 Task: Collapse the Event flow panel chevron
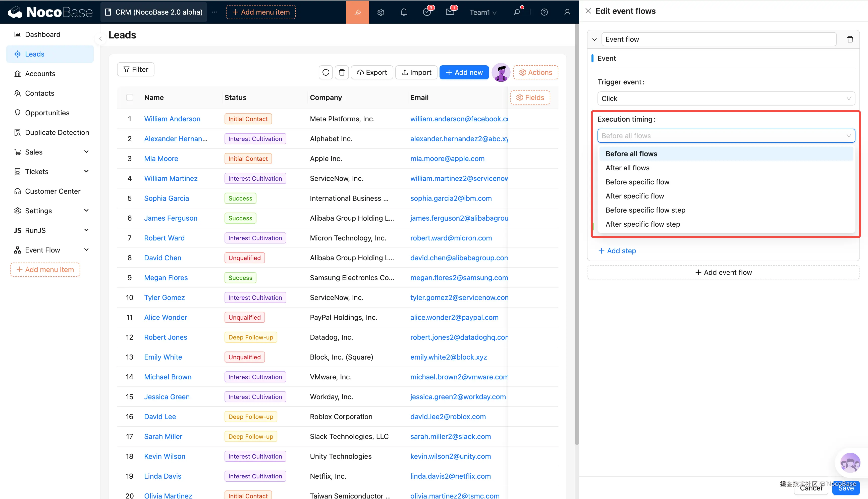[594, 39]
